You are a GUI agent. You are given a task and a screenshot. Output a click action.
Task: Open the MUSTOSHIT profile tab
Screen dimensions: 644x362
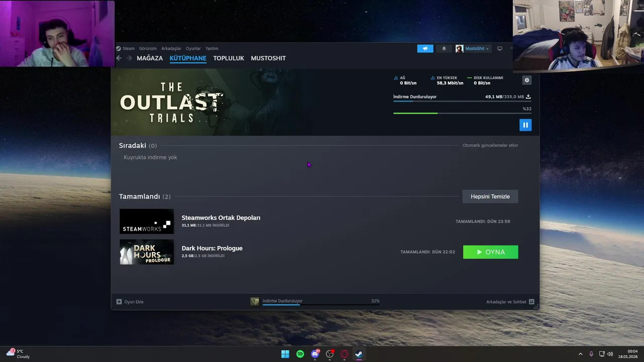coord(268,58)
